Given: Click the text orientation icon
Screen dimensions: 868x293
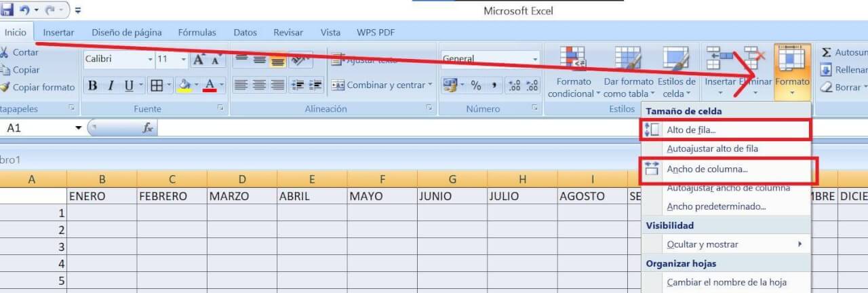Looking at the screenshot, I should click(300, 60).
